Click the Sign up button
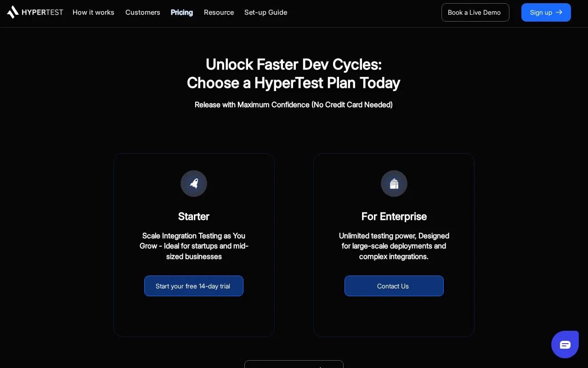 (x=546, y=12)
